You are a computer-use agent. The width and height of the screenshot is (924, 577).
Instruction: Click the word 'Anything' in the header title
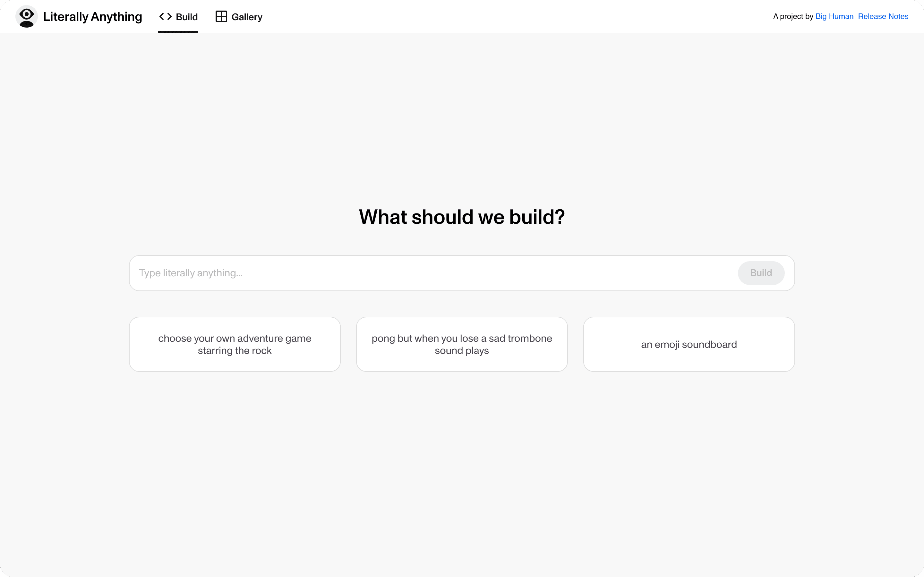point(116,16)
